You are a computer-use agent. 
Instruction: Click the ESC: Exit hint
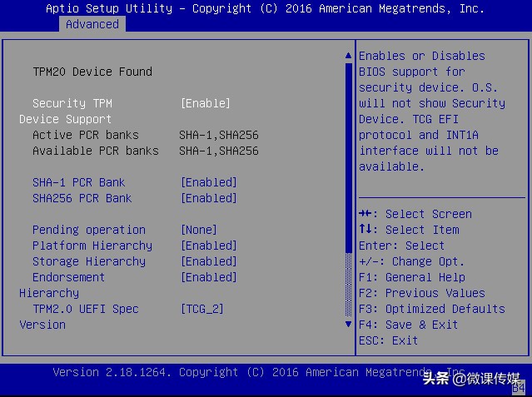point(389,340)
